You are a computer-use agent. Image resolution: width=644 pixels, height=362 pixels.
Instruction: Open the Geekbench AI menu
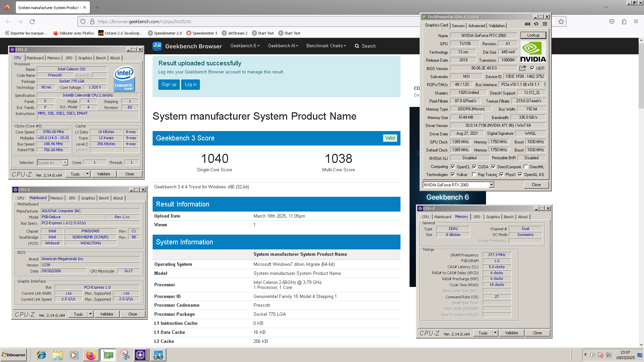[x=283, y=46]
